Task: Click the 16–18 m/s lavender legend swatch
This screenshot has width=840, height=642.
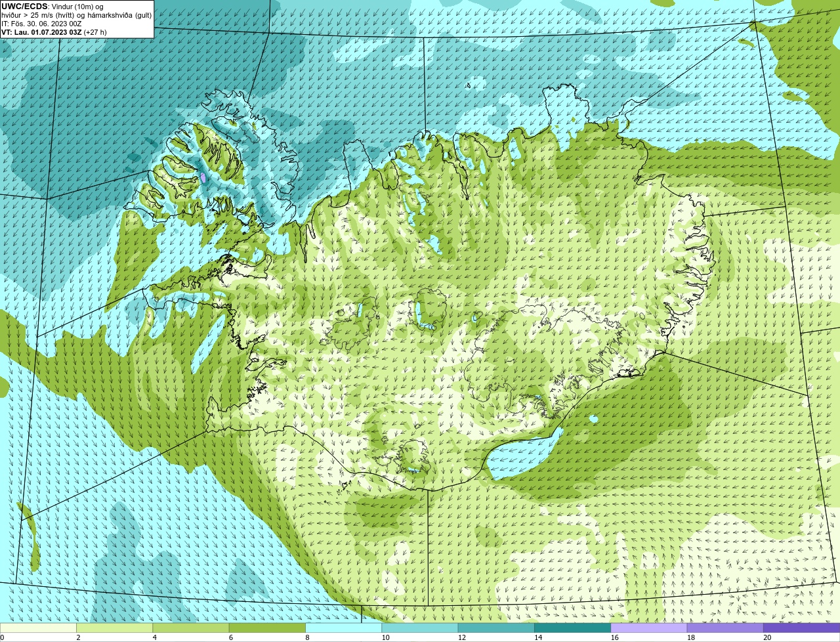Action: pos(649,628)
